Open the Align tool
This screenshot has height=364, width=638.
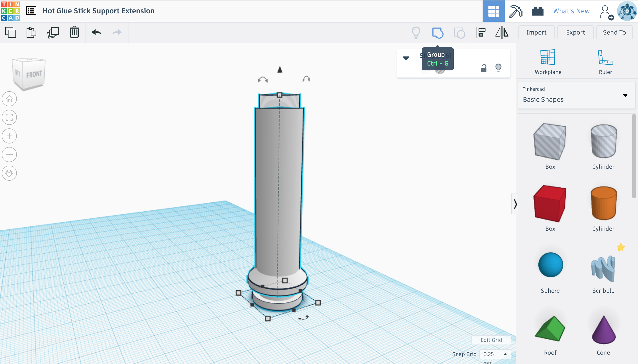pos(481,33)
